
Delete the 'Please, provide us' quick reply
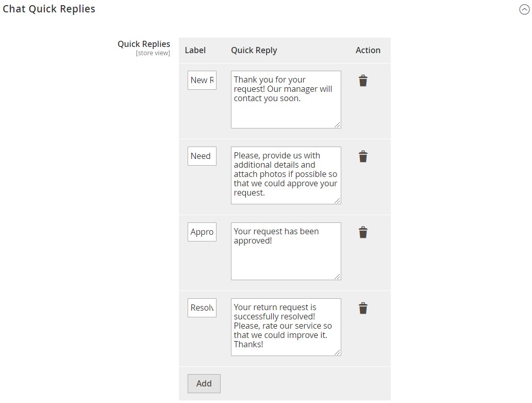[x=363, y=157]
